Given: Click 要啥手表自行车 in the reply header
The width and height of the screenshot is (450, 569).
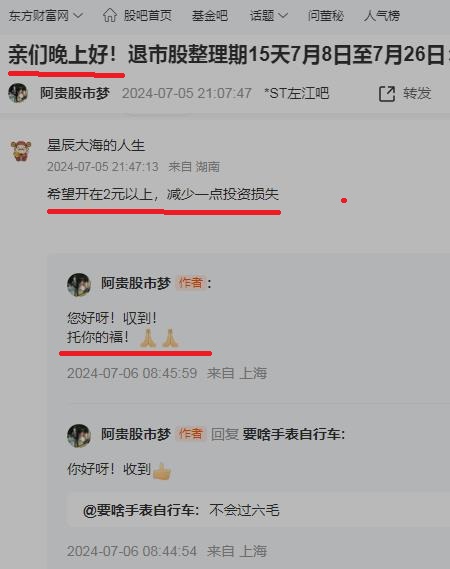Looking at the screenshot, I should click(x=293, y=434).
